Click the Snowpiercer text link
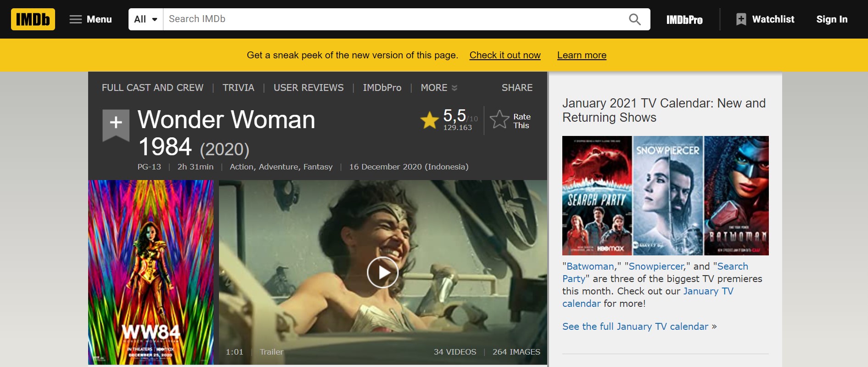 pyautogui.click(x=656, y=266)
